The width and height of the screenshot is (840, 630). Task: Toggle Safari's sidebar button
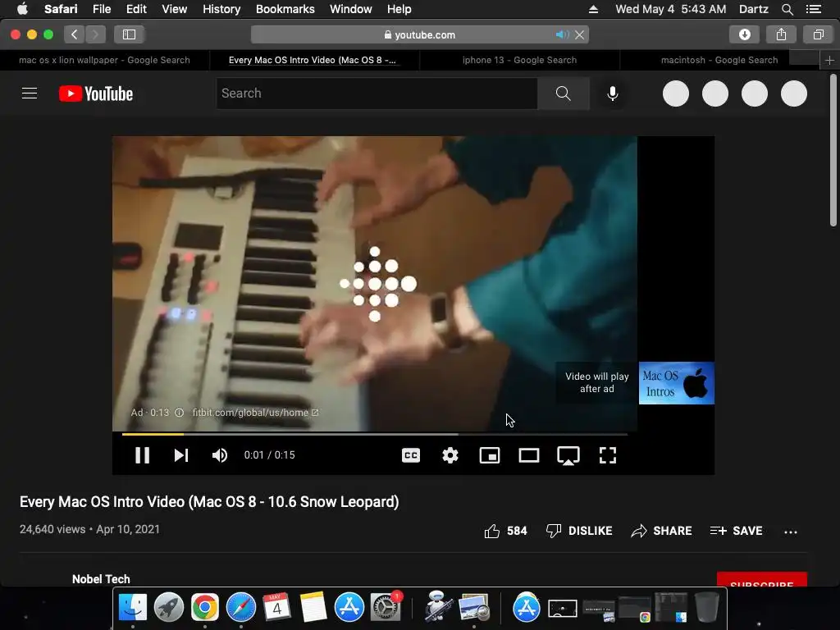point(129,34)
